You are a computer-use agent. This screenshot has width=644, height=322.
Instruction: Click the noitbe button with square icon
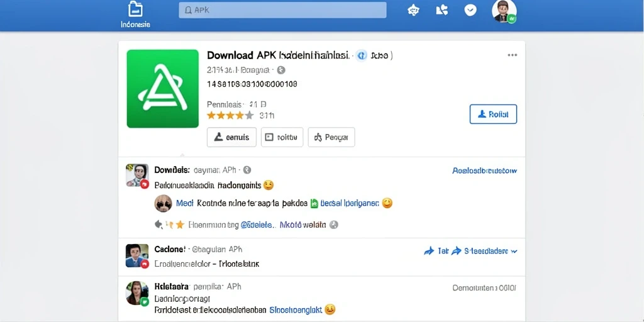tap(282, 137)
